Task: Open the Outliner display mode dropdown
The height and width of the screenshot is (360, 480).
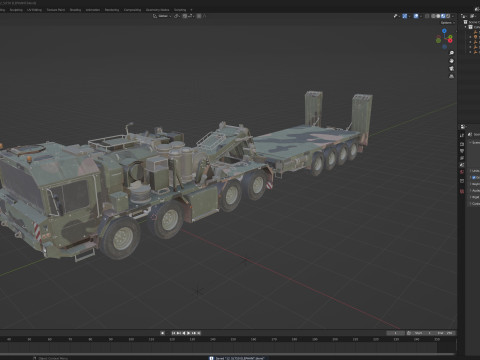Action: [x=473, y=16]
